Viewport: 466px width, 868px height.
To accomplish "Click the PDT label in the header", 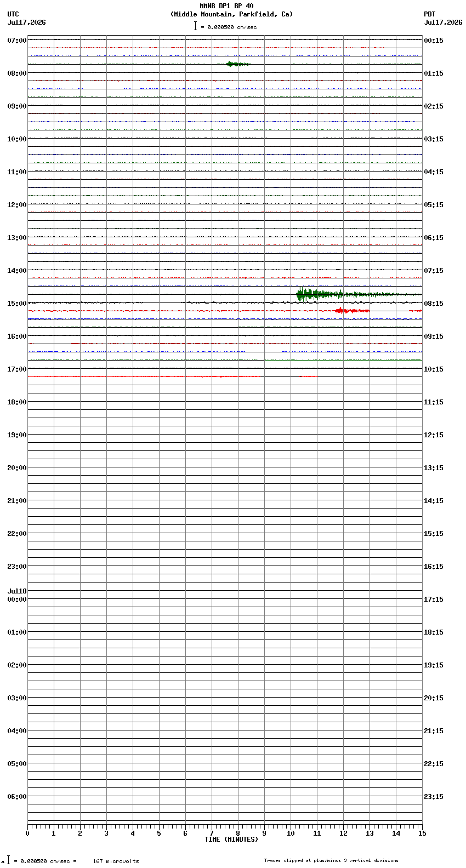I will pos(429,14).
